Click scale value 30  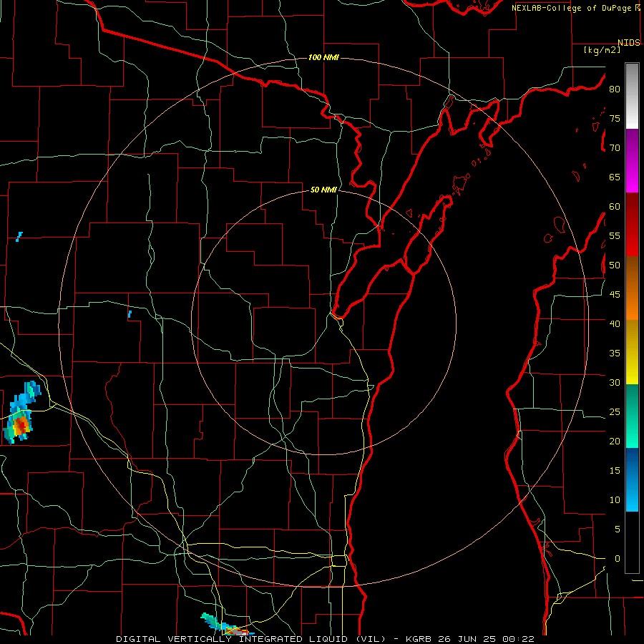[x=615, y=382]
